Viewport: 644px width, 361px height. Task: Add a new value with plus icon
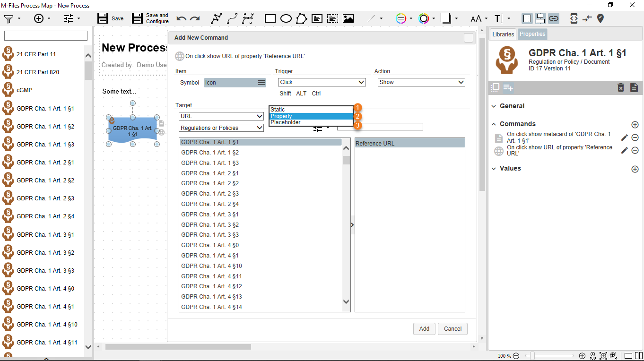(x=635, y=169)
